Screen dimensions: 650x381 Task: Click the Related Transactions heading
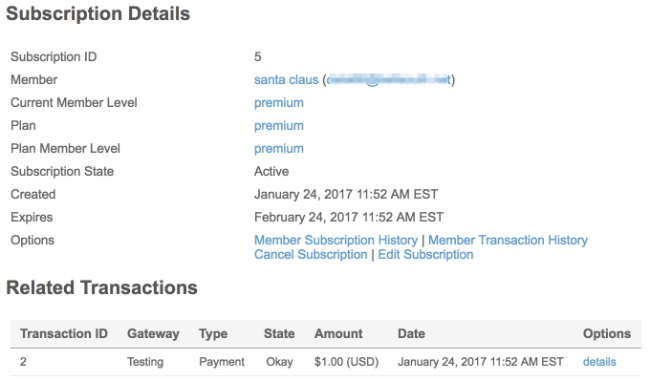point(102,288)
